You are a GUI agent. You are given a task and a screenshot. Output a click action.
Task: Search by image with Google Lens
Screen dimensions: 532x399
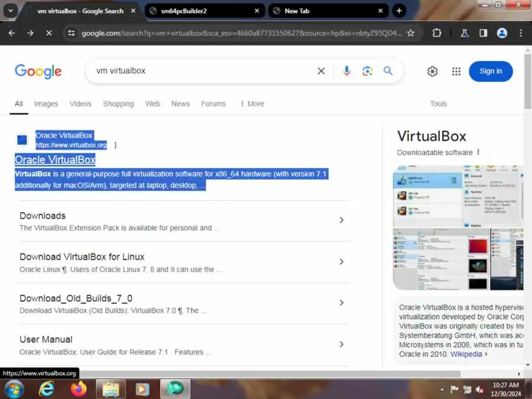click(x=367, y=71)
